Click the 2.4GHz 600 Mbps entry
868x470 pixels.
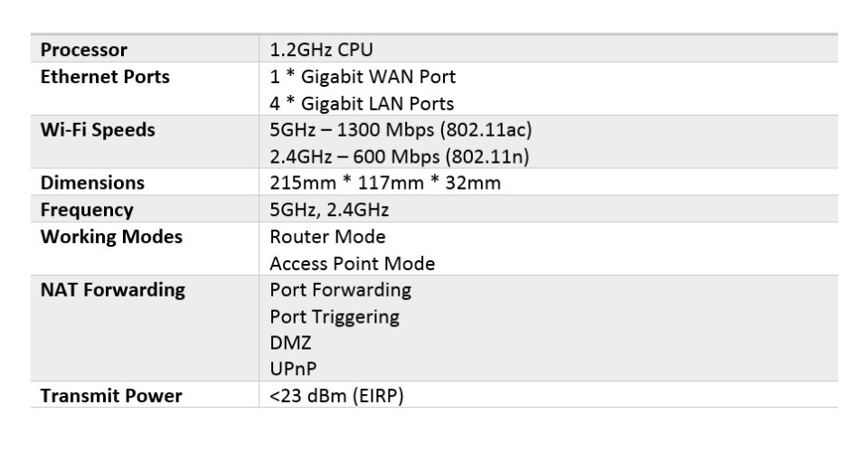399,156
